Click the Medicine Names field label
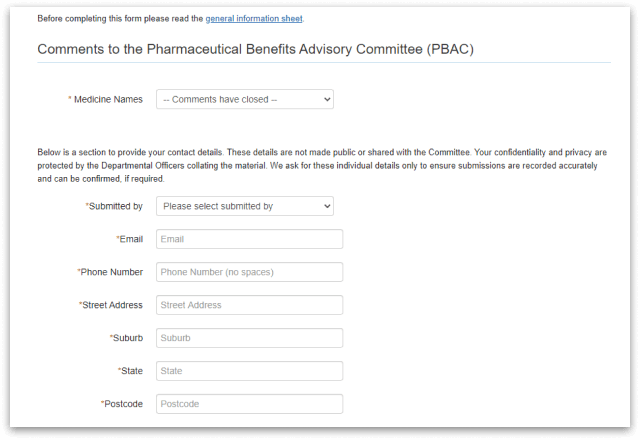The image size is (640, 440). (108, 99)
